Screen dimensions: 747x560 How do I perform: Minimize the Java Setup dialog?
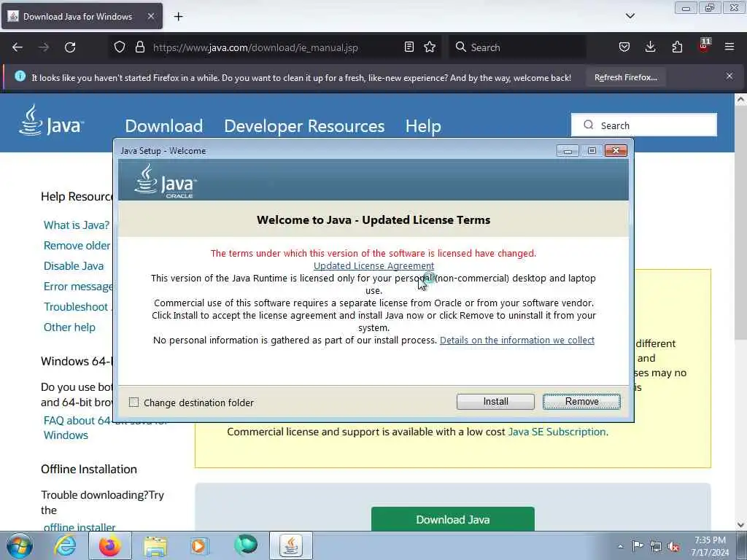coord(568,150)
